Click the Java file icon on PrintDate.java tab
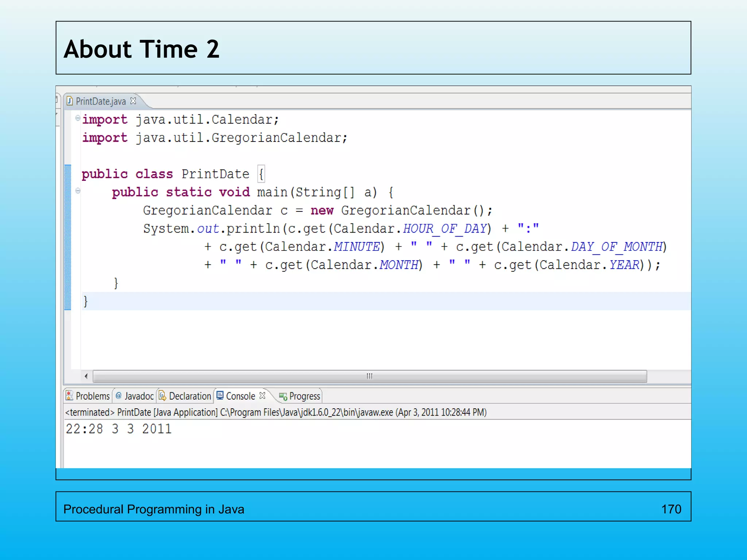 point(70,101)
